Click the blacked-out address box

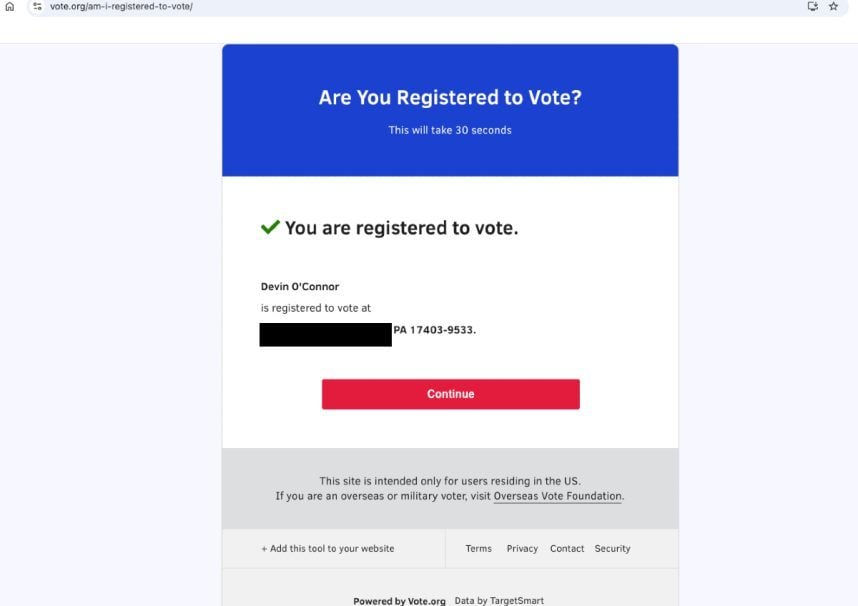(326, 334)
